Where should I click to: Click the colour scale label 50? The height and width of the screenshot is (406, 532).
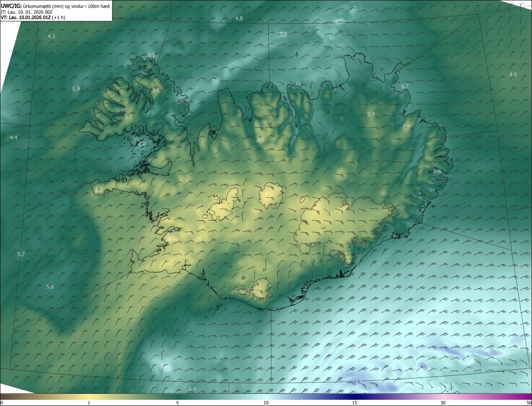click(529, 403)
